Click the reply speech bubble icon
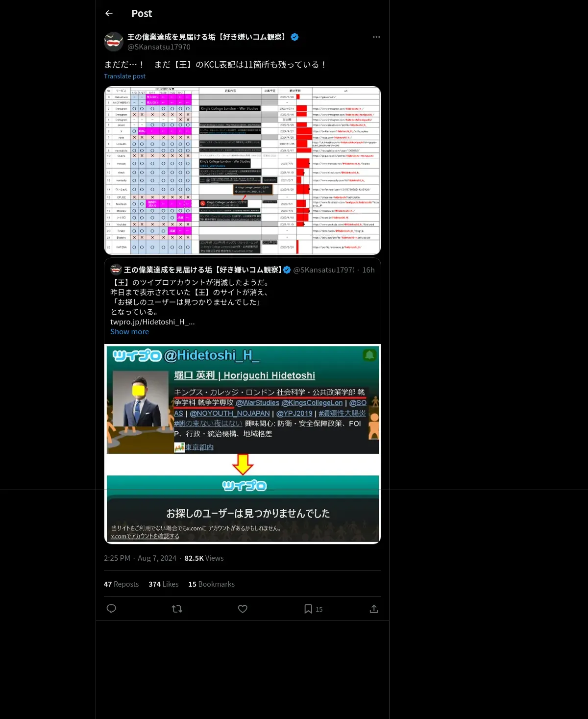This screenshot has width=588, height=719. pyautogui.click(x=111, y=609)
